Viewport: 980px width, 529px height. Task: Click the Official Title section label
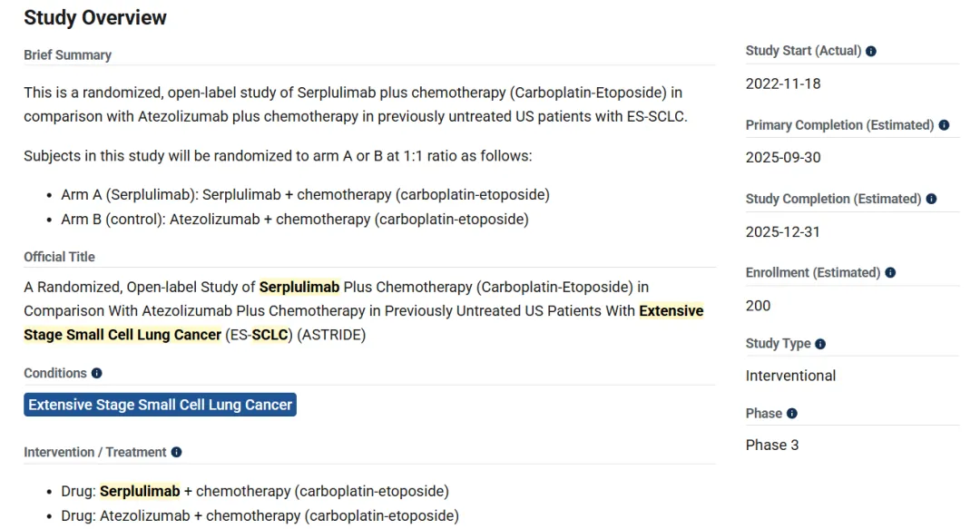(59, 257)
